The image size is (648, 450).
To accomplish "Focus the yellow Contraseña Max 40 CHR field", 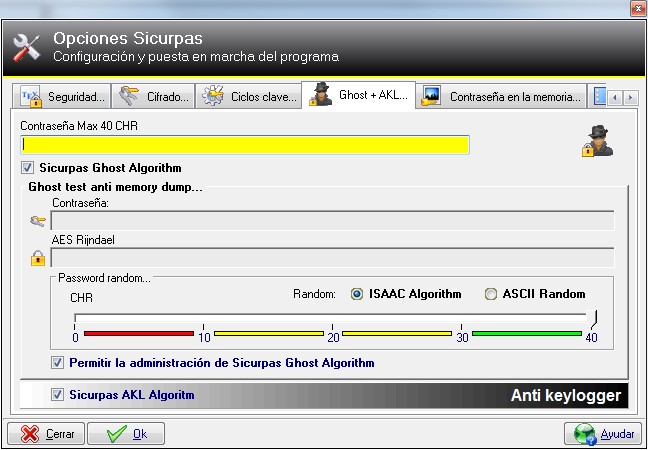I will (x=245, y=145).
